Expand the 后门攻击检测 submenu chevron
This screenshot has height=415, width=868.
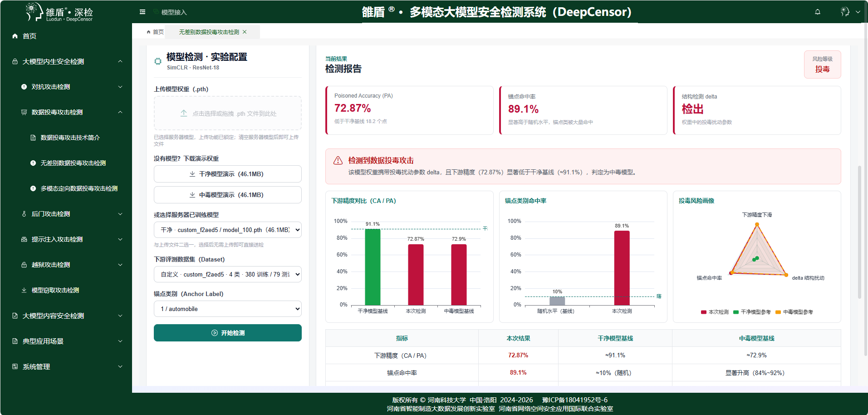click(x=120, y=214)
